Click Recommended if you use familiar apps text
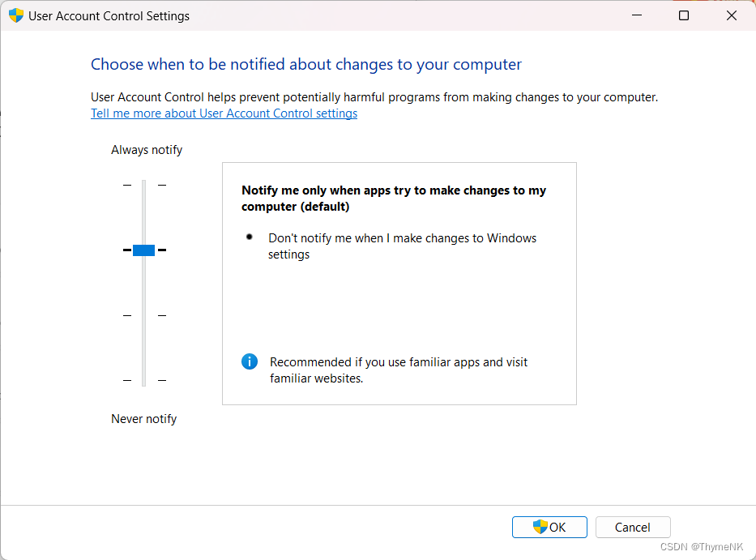Image resolution: width=756 pixels, height=560 pixels. coord(398,370)
